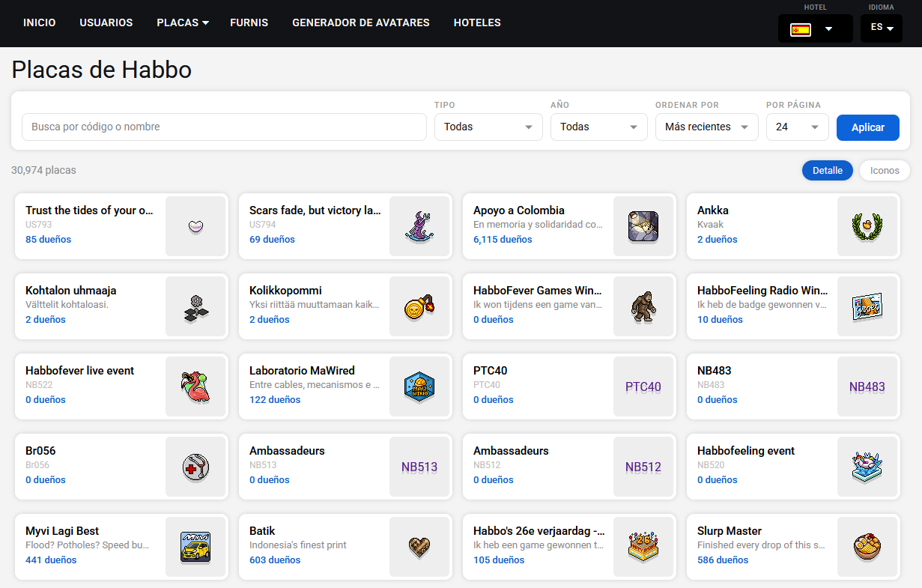The width and height of the screenshot is (922, 588).
Task: Open the Apoyo a Colombia badge icon
Action: 643,226
